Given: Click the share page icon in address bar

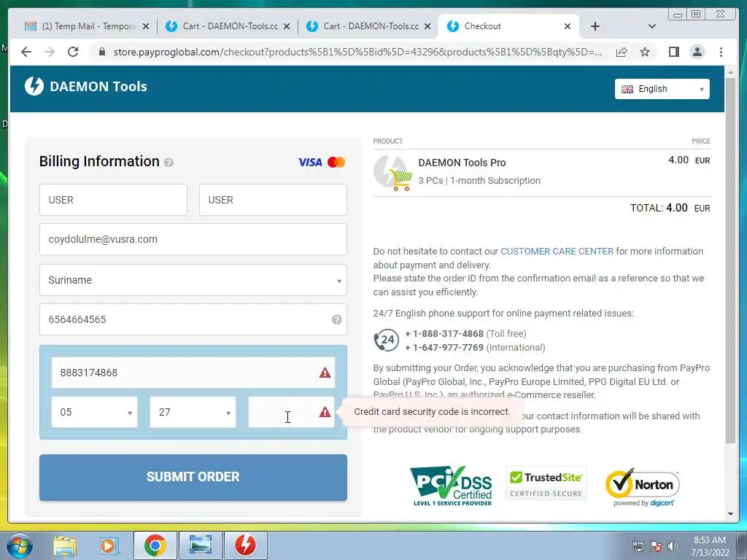Looking at the screenshot, I should pyautogui.click(x=622, y=52).
